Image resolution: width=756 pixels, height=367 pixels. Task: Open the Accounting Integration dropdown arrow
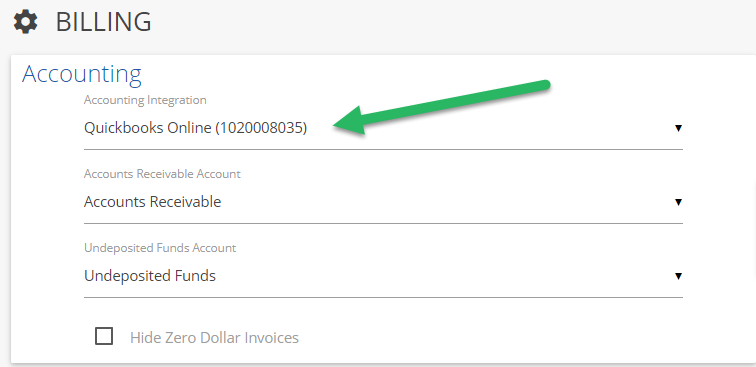coord(678,128)
